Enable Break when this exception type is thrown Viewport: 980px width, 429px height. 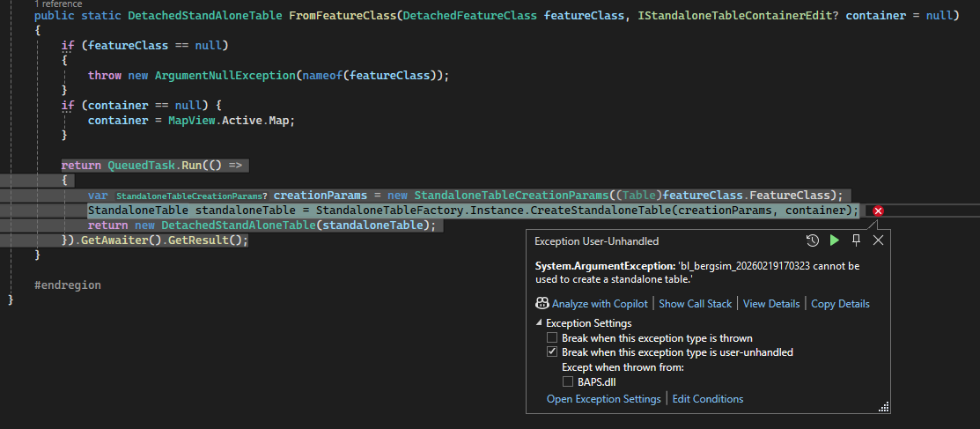(x=552, y=337)
